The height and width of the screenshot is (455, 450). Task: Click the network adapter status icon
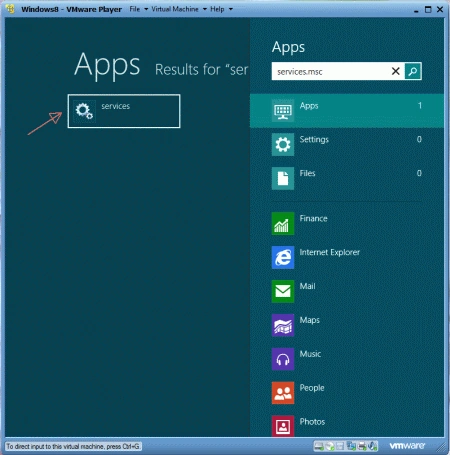[351, 446]
